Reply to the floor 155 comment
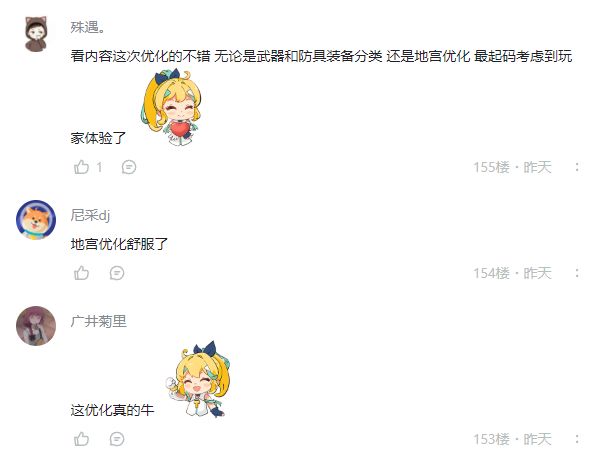This screenshot has width=599, height=468. [129, 167]
